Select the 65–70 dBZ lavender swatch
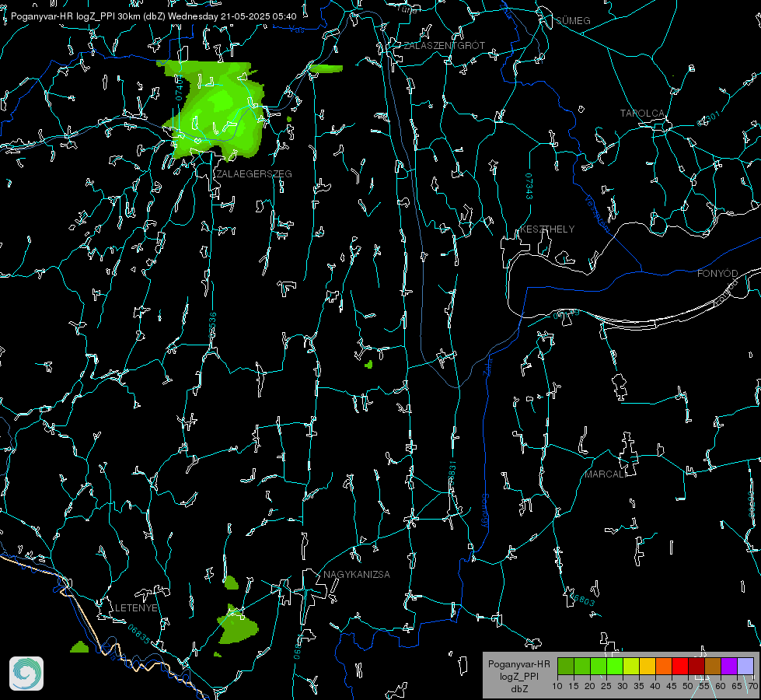 point(745,666)
